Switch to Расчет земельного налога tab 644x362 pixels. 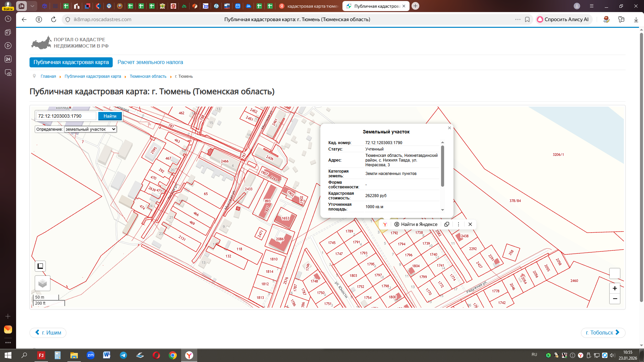tap(150, 62)
